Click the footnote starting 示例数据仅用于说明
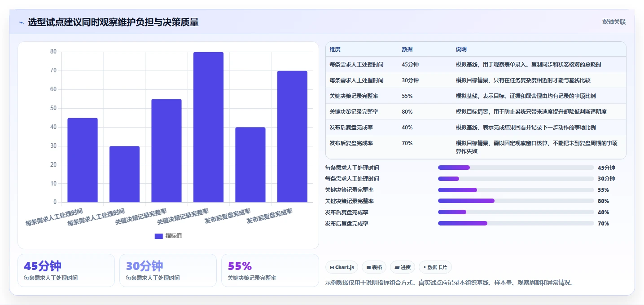Image resolution: width=644 pixels, height=305 pixels. 450,283
